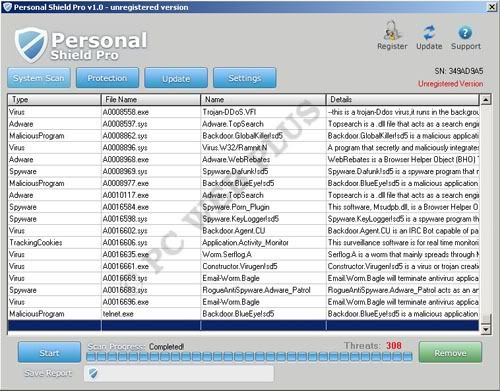Click RogueAntiSpyware.Adware_Patrol name cell
The width and height of the screenshot is (500, 391).
pyautogui.click(x=263, y=290)
